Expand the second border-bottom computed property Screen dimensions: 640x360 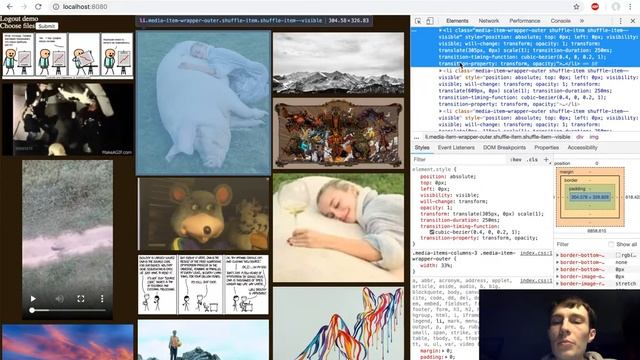click(558, 262)
